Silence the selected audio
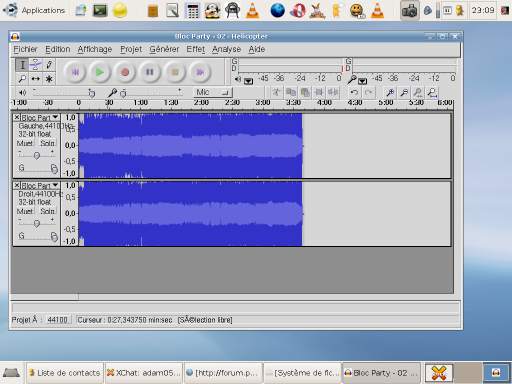This screenshot has width=512, height=384. (333, 92)
